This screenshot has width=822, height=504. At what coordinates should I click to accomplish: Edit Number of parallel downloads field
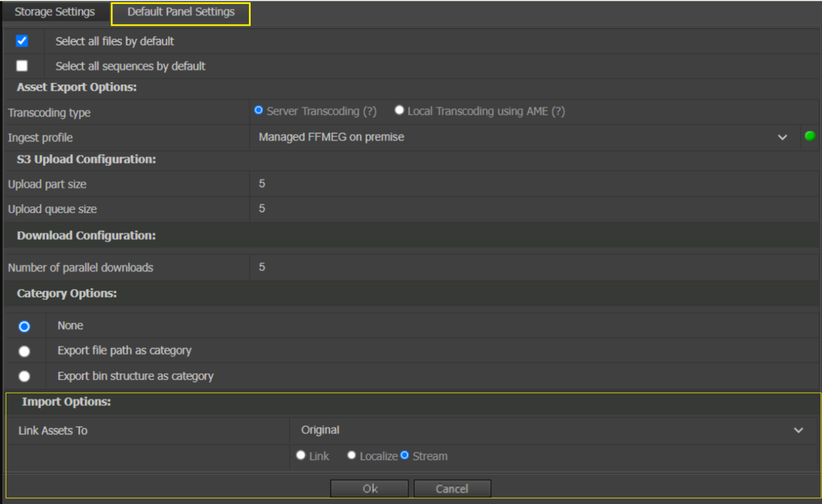point(534,267)
